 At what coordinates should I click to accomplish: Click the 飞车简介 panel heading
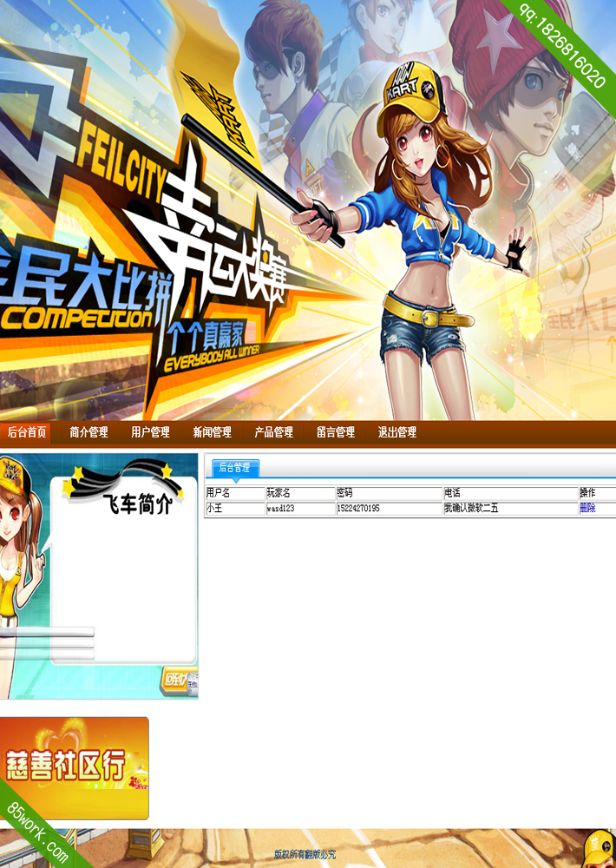(138, 503)
